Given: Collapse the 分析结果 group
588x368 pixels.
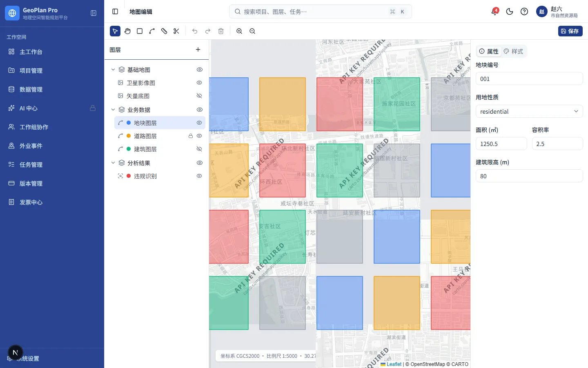Looking at the screenshot, I should pos(113,163).
